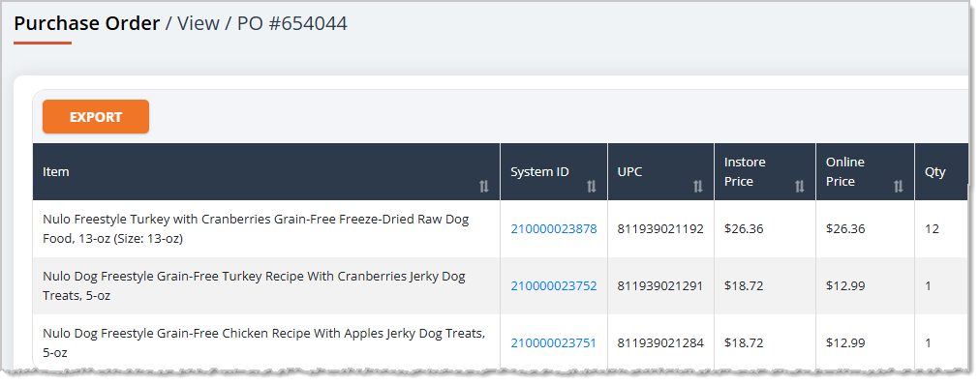Click instore price $18.72 for Turkey Jerky Treats
Viewport: 980px width, 385px height.
click(744, 285)
